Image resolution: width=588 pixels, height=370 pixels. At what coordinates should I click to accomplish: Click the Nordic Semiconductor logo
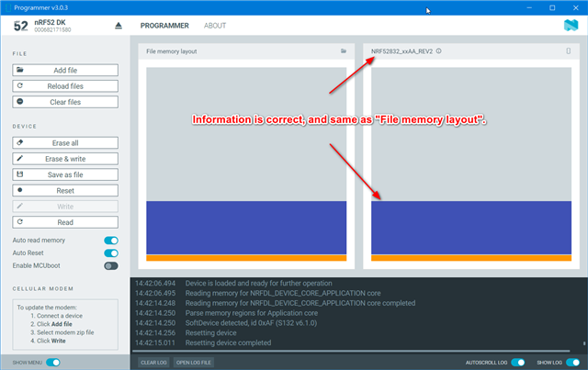[571, 26]
